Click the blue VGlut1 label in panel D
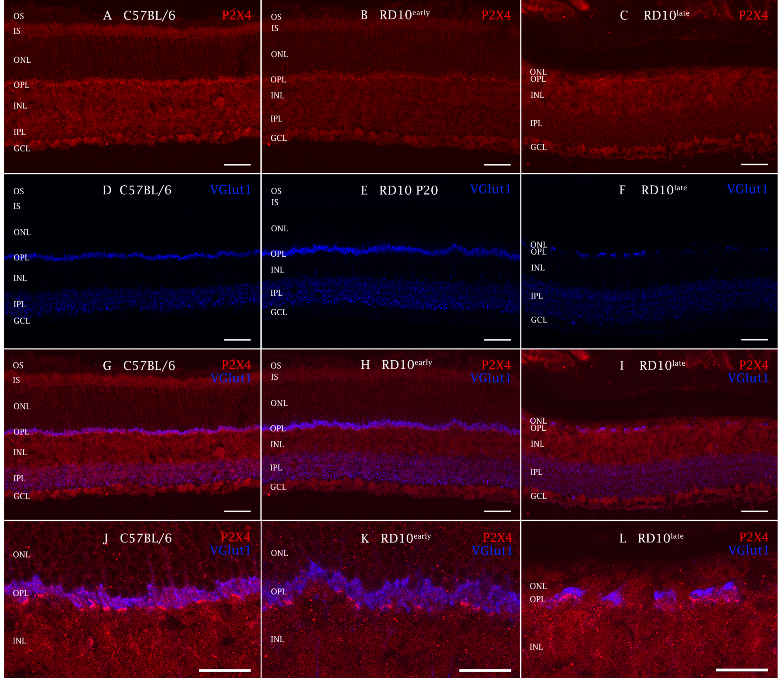Screen dimensions: 784x678 pos(230,190)
